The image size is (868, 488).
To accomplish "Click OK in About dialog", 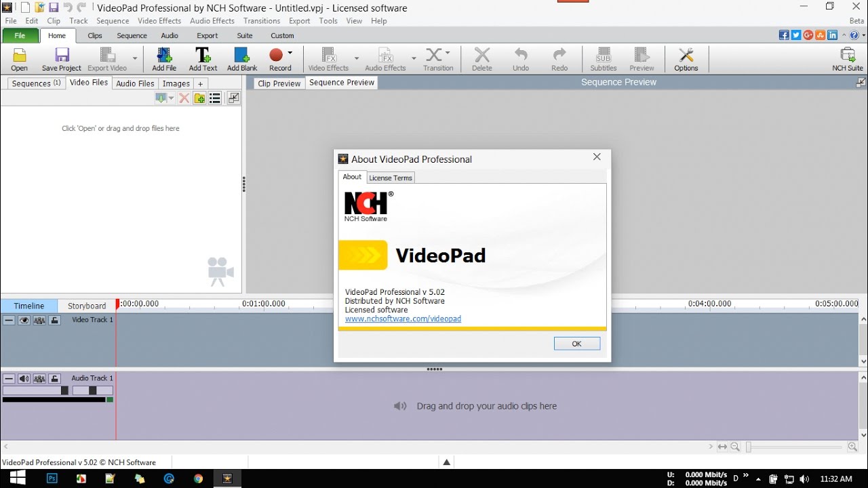I will coord(577,344).
